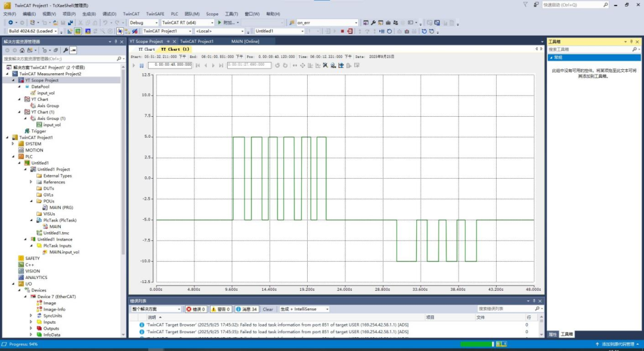
Task: Toggle the messages filter showing 34
Action: pos(247,309)
